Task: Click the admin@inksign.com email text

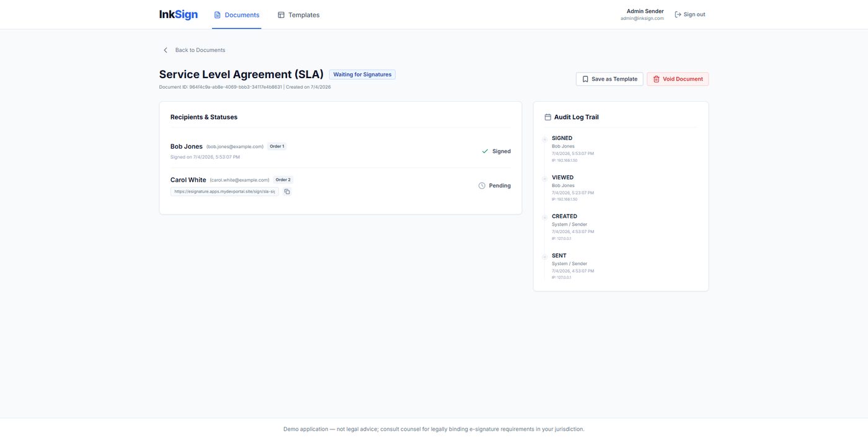Action: click(642, 19)
